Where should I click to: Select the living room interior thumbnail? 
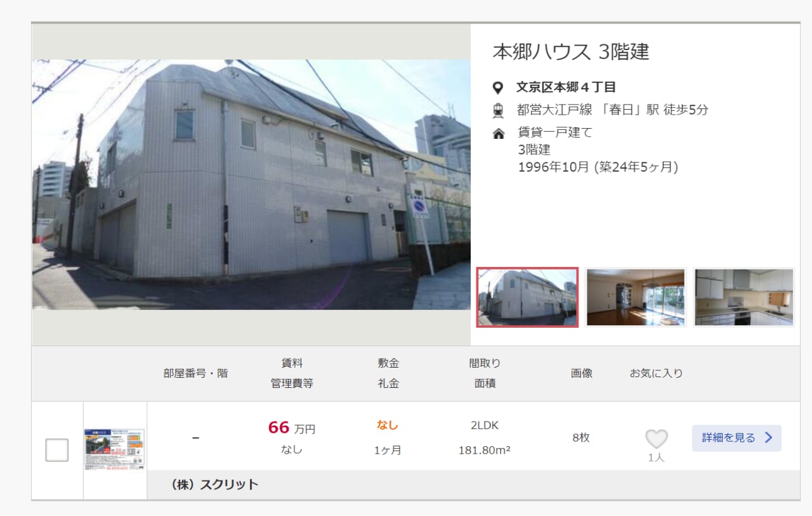coord(636,297)
